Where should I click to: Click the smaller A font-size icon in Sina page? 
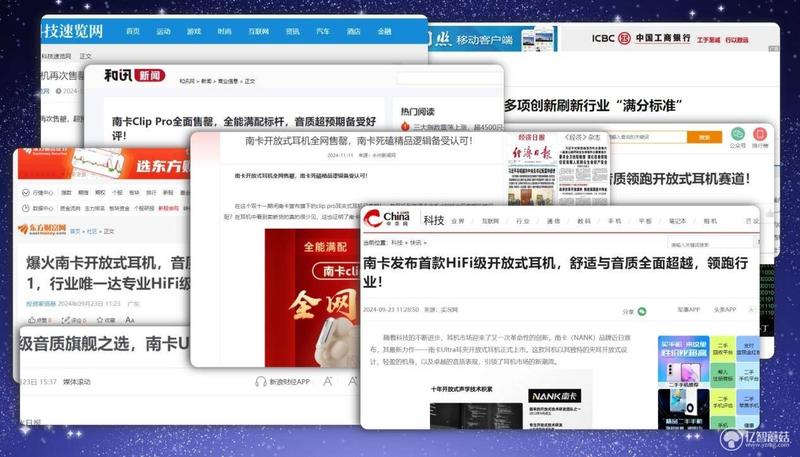pos(328,381)
